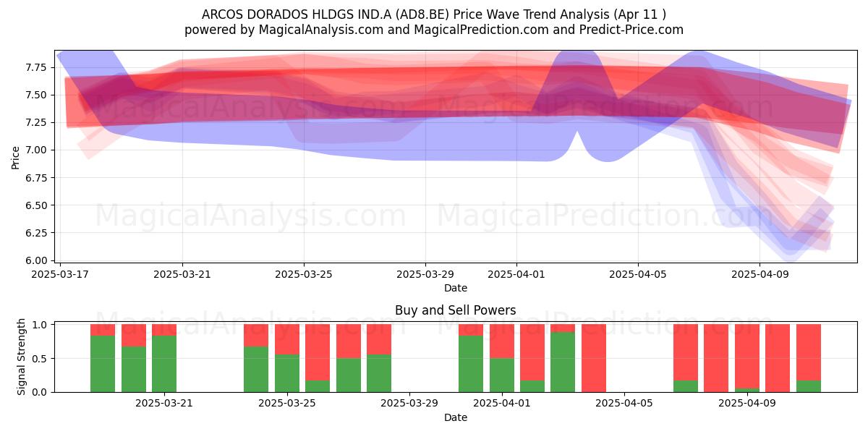Click the 6.50 price tick label
The width and height of the screenshot is (868, 434).
click(x=38, y=205)
